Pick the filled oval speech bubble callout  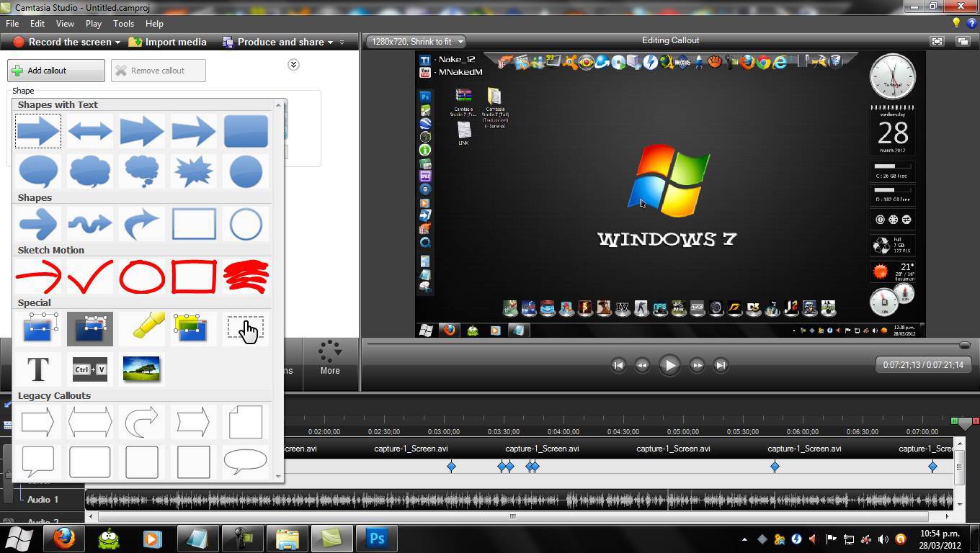38,172
